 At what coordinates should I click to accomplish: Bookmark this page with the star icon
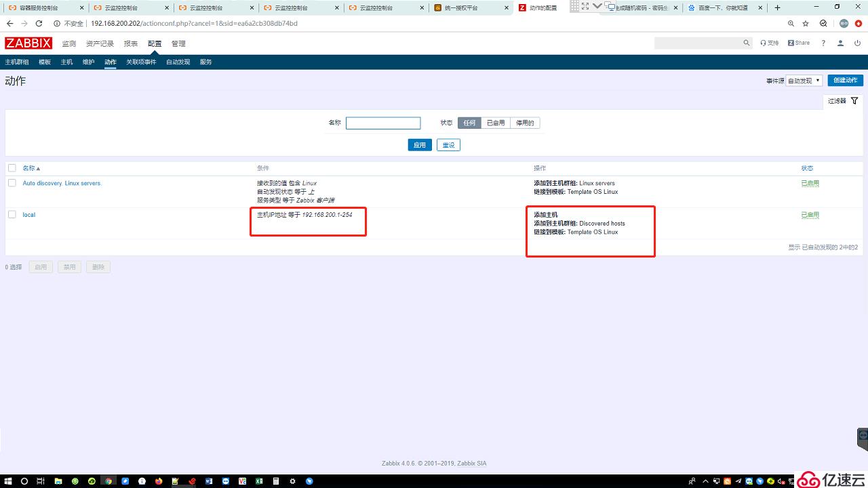point(806,23)
